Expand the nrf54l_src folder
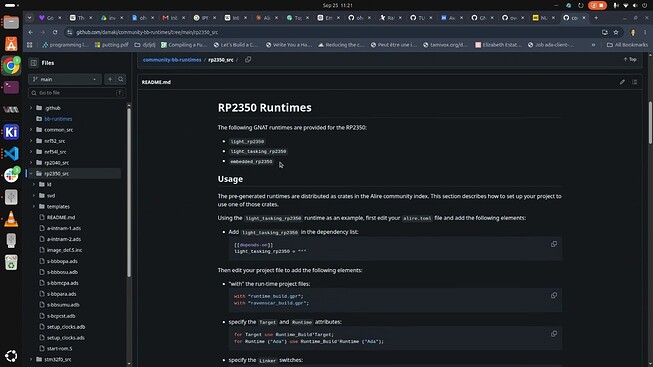The height and width of the screenshot is (367, 653). [x=31, y=152]
